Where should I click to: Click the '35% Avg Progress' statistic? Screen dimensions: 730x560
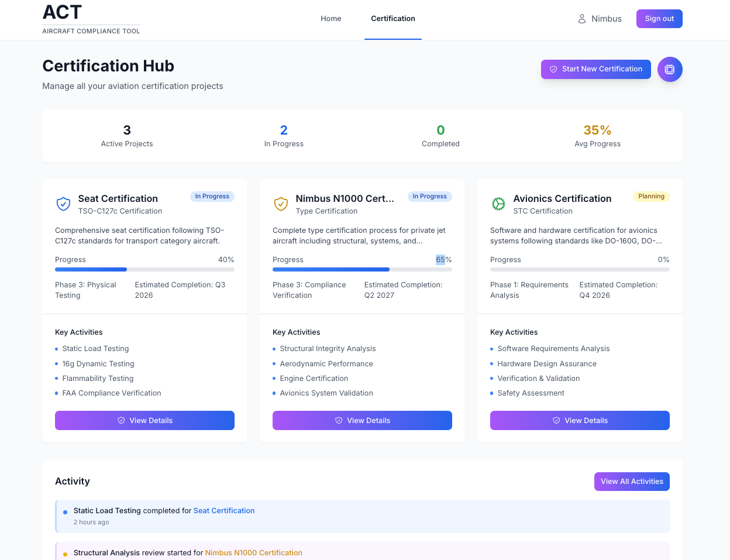click(x=597, y=136)
